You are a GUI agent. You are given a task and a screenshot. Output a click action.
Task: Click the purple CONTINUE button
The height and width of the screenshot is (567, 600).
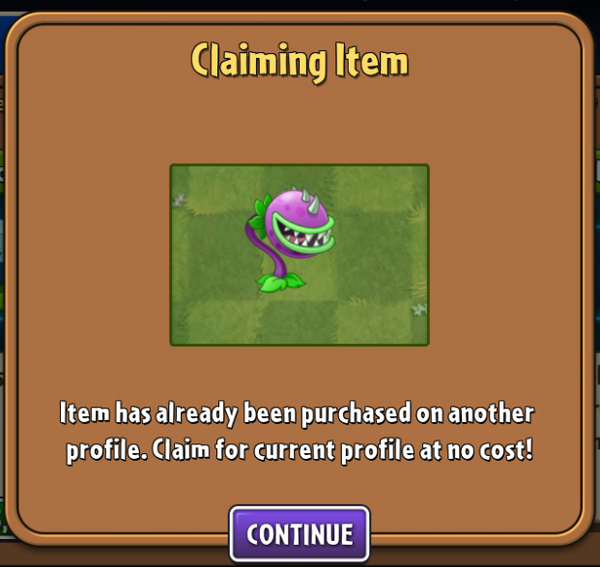coord(299,534)
